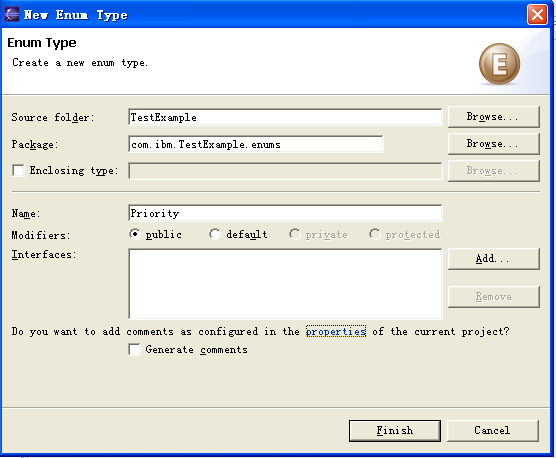
Task: Select the protected modifier radio button
Action: click(375, 234)
